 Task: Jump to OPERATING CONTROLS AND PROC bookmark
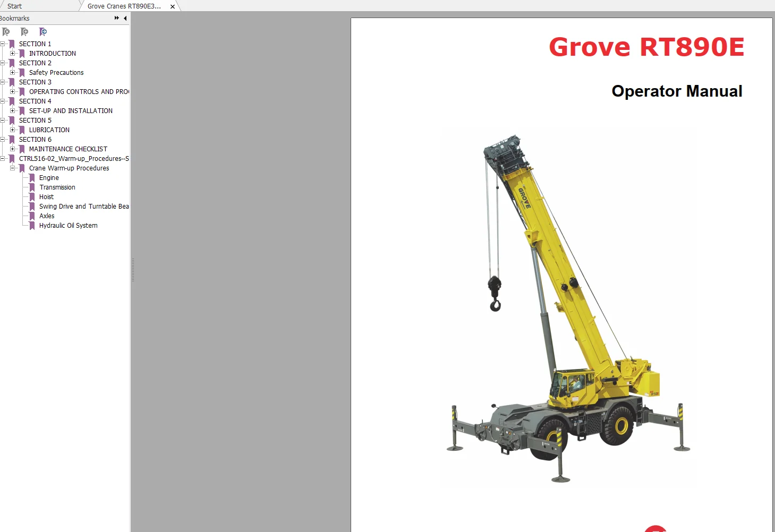click(79, 92)
